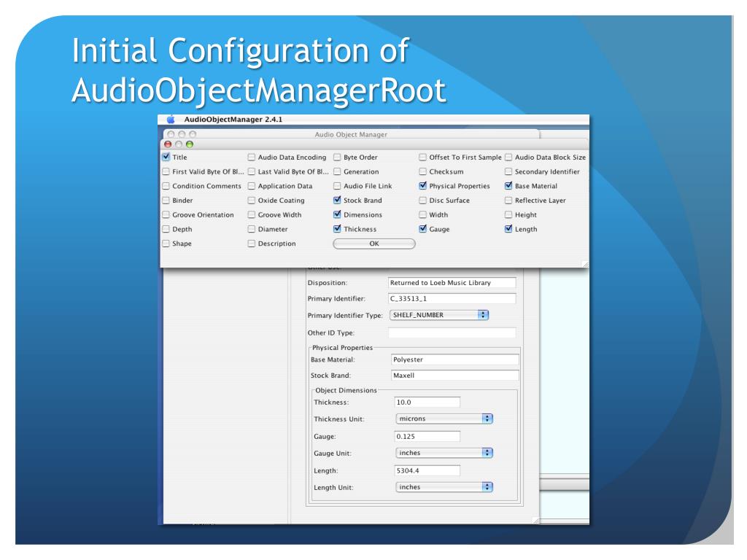This screenshot has width=747, height=560.
Task: Toggle the Physical Properties checkbox
Action: coord(423,186)
